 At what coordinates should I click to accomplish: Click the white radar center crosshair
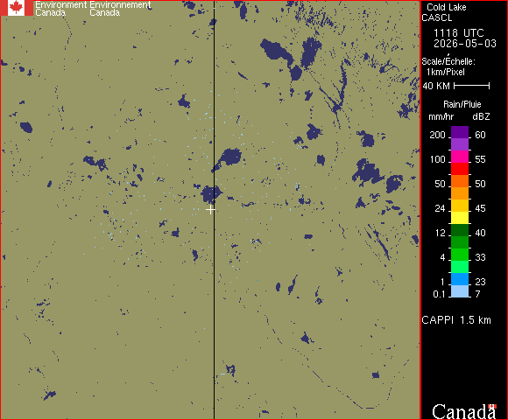210,210
